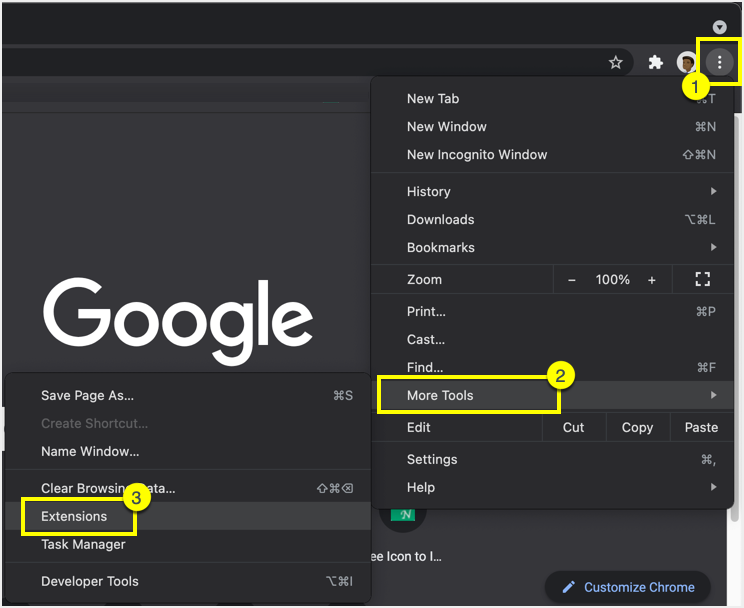Select New Incognito Window
Image resolution: width=744 pixels, height=608 pixels.
click(477, 155)
